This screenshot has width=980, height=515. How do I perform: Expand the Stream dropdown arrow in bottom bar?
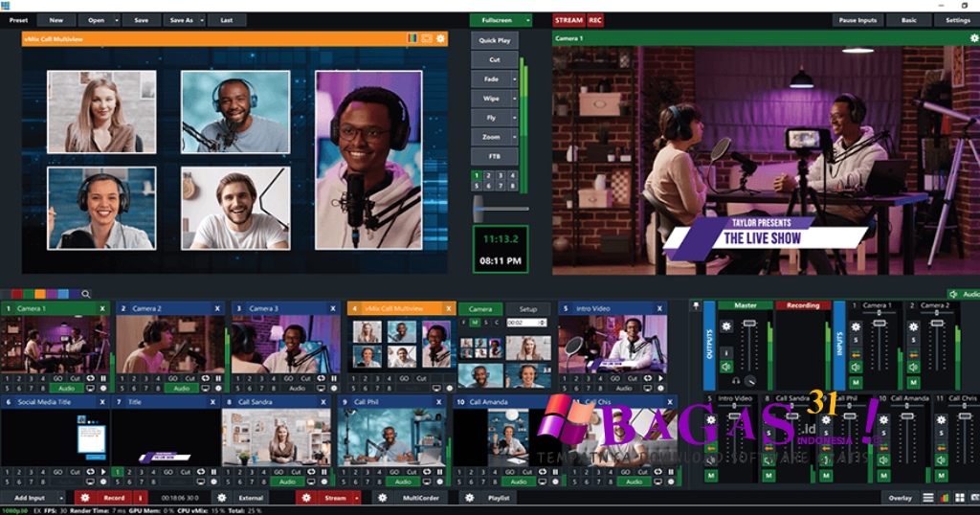click(357, 498)
